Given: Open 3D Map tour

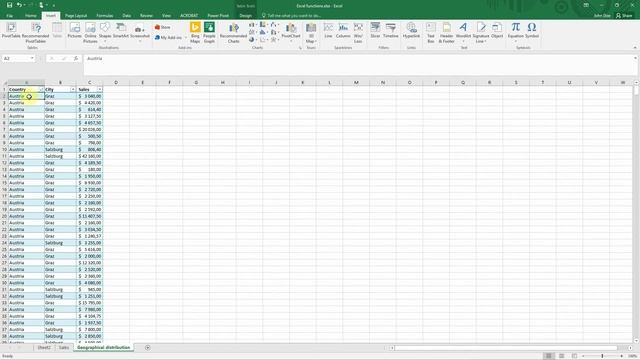Looking at the screenshot, I should click(311, 33).
